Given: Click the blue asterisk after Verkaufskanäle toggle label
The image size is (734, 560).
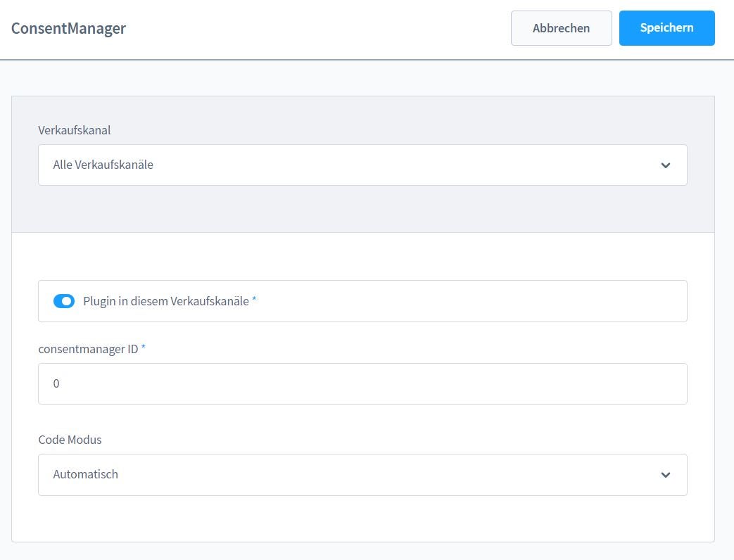Looking at the screenshot, I should 254,299.
